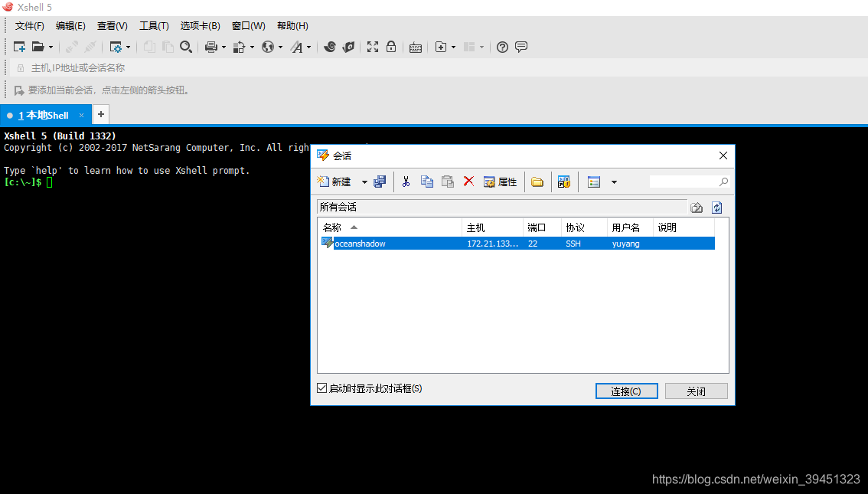The height and width of the screenshot is (494, 868).
Task: Sort by the 用户名 column header
Action: point(630,227)
